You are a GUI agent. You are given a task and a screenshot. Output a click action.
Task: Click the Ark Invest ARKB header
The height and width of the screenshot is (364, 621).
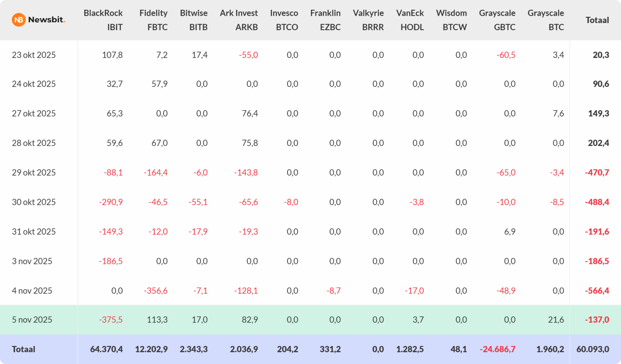[x=239, y=20]
